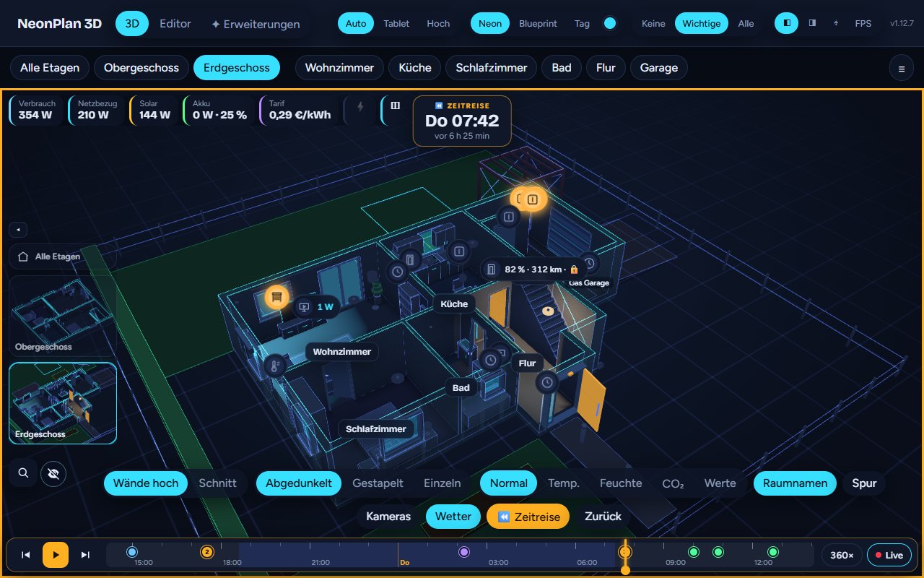924x578 pixels.
Task: Collapse the floor side panel arrow
Action: [18, 230]
